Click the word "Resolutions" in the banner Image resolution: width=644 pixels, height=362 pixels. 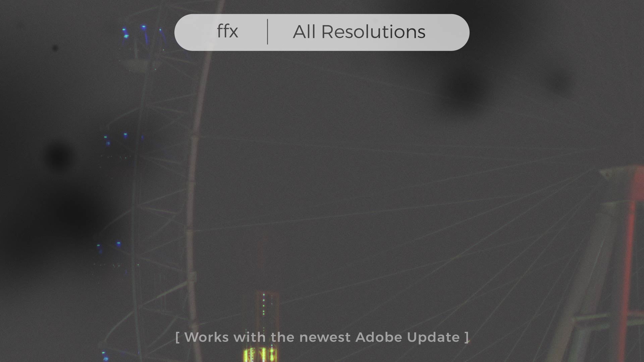click(373, 32)
